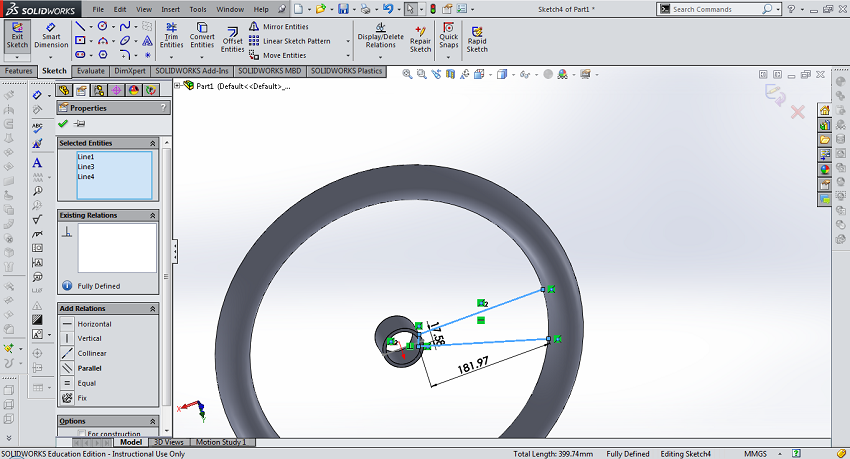Add a Parallel relation

pos(82,369)
